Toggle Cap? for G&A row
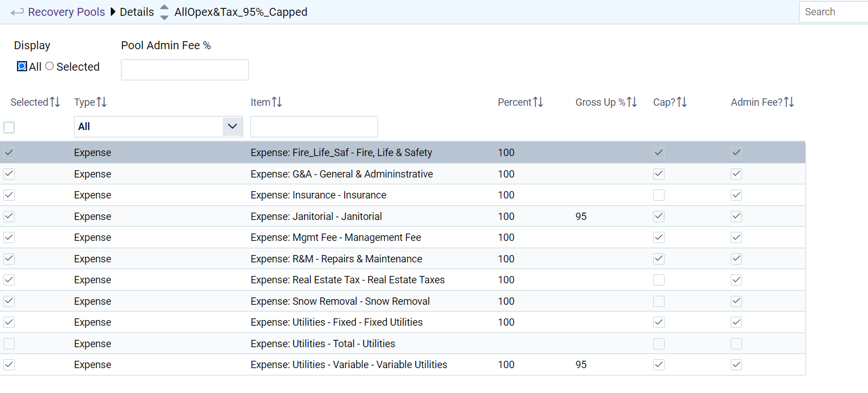Image resolution: width=868 pixels, height=393 pixels. tap(659, 174)
